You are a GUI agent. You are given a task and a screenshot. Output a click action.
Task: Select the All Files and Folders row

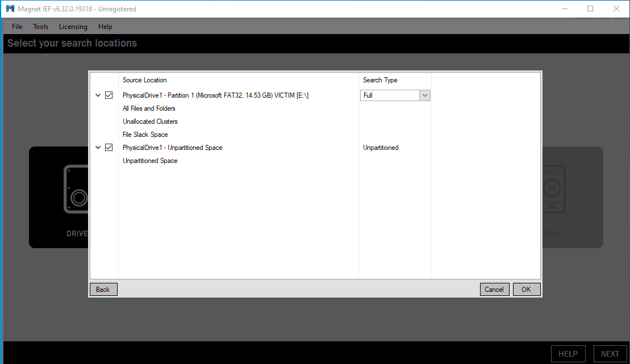point(149,108)
